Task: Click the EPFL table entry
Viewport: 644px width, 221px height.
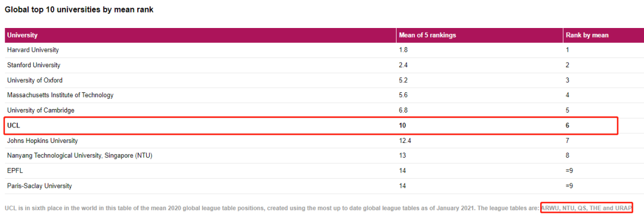Action: (14, 171)
